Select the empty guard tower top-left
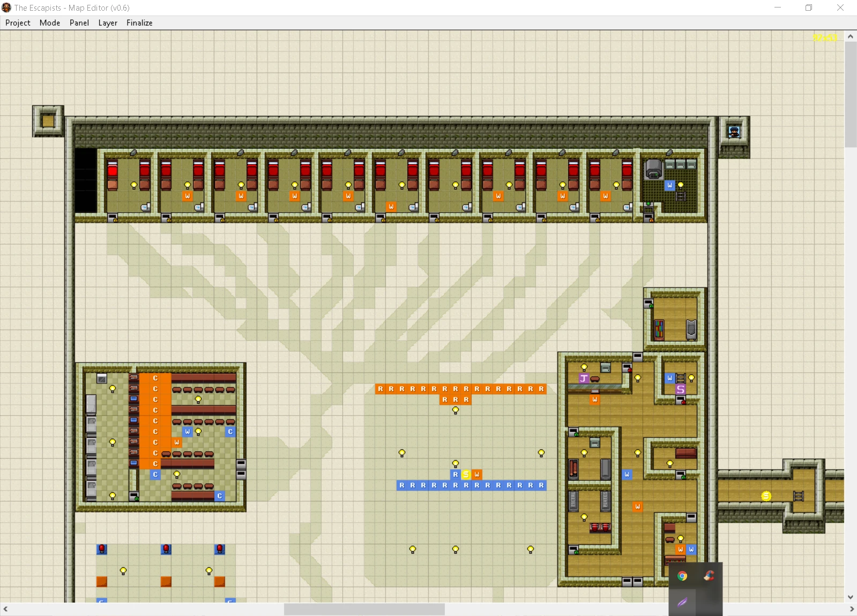Screen dimensions: 857x616 (48, 121)
